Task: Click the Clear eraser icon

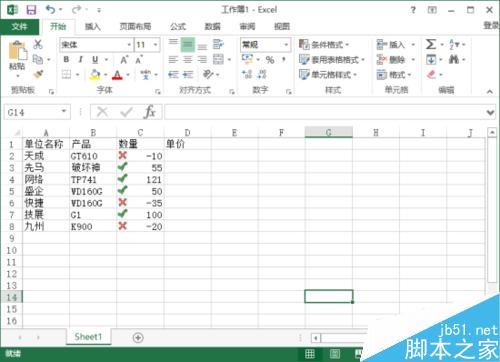Action: point(431,74)
